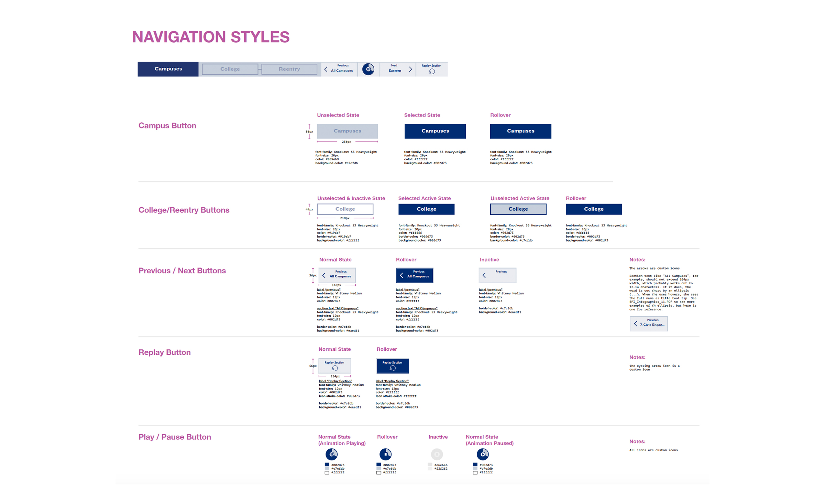
Task: Click the Rollover Replay Section dark button
Action: coord(392,366)
